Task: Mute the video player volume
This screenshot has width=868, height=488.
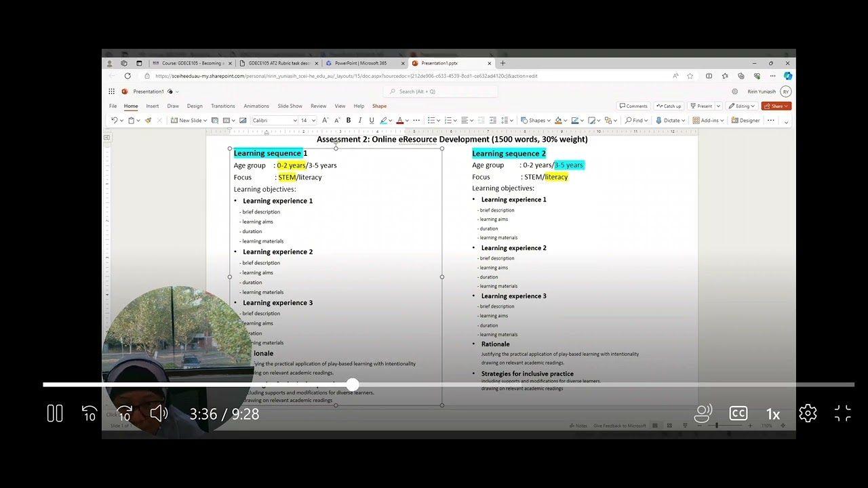Action: coord(159,413)
